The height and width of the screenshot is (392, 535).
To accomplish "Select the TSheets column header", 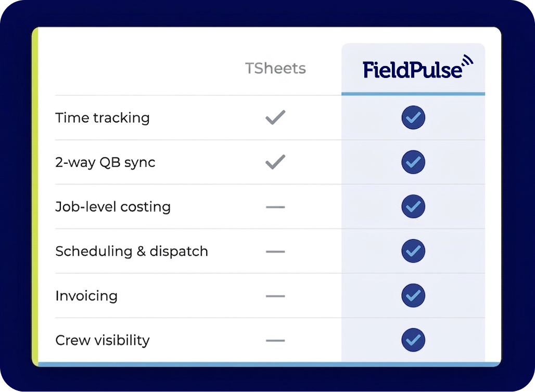I will point(275,69).
